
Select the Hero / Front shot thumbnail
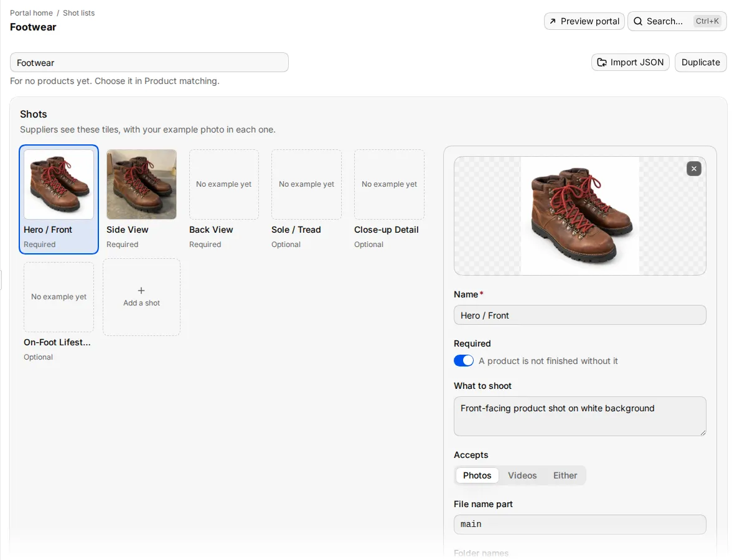[59, 184]
